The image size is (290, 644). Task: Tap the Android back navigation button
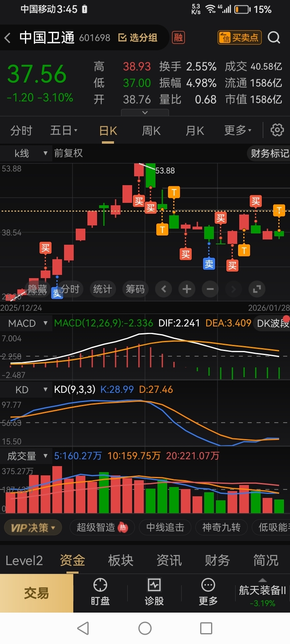[83, 628]
